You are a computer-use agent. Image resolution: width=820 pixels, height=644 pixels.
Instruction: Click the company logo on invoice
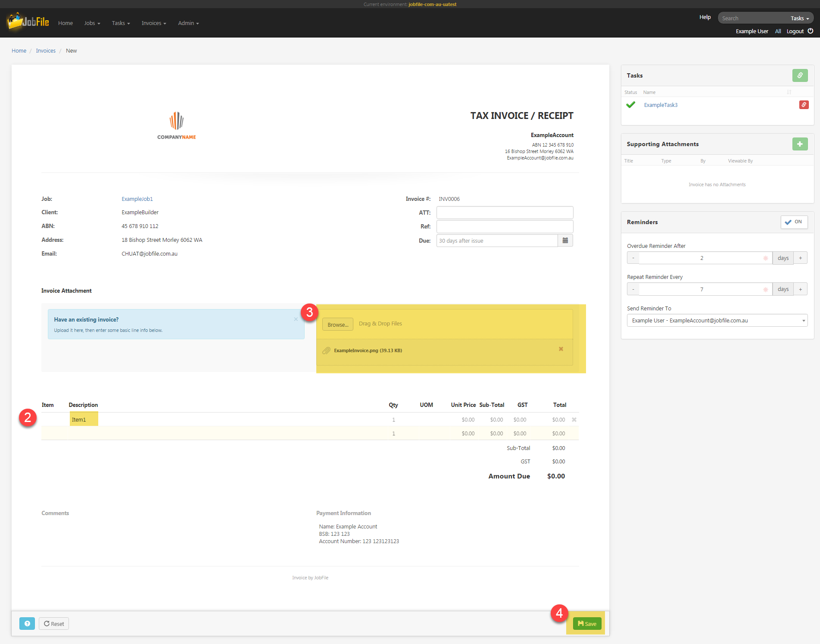click(x=177, y=125)
